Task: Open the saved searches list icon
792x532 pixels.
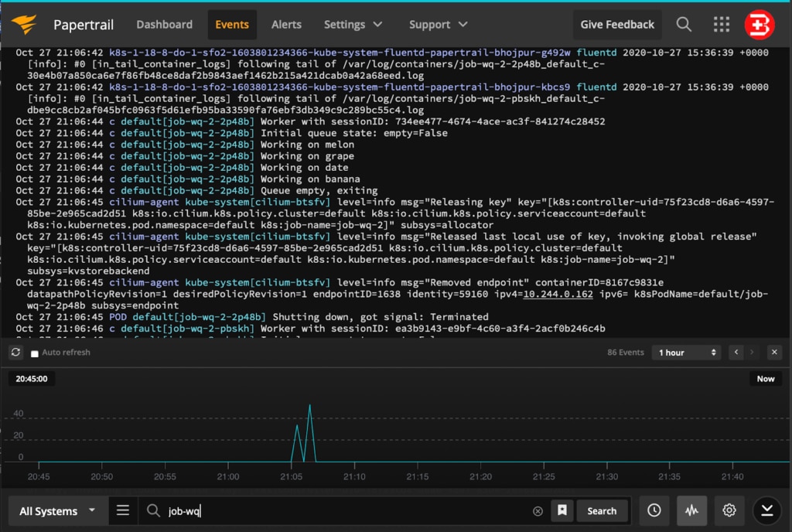Action: [x=123, y=510]
